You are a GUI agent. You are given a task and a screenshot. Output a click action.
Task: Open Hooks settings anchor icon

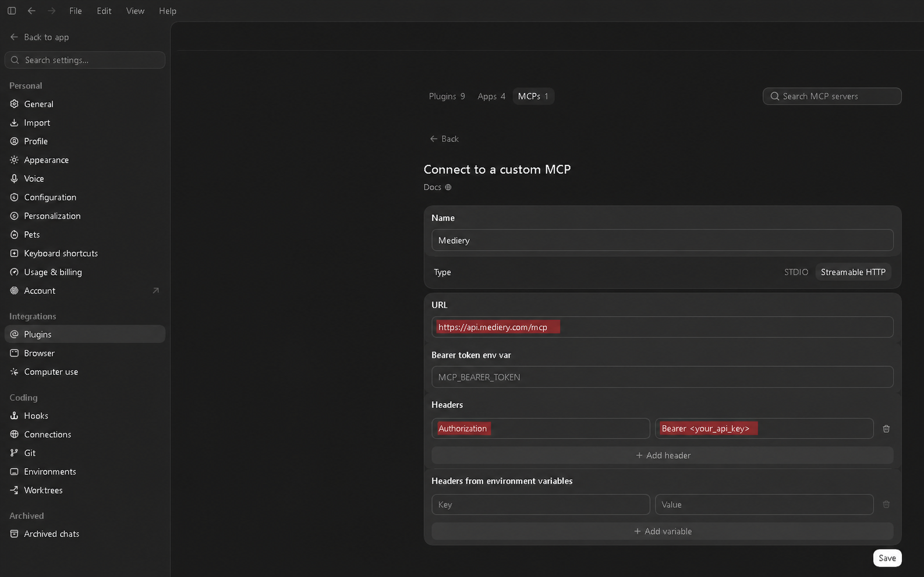[15, 416]
